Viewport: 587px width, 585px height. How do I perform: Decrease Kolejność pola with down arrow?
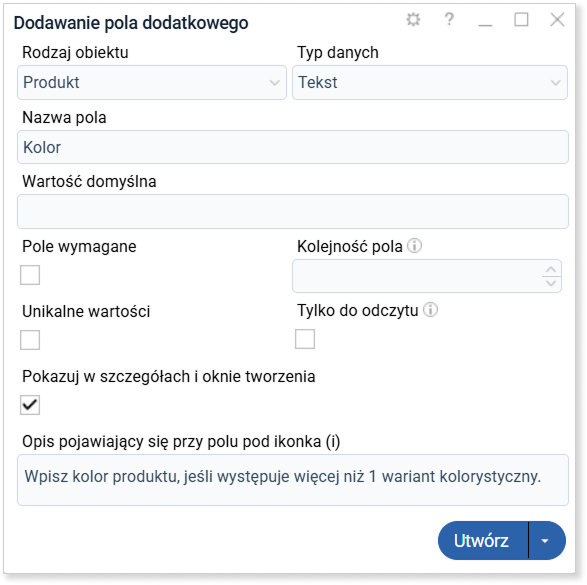click(x=551, y=283)
